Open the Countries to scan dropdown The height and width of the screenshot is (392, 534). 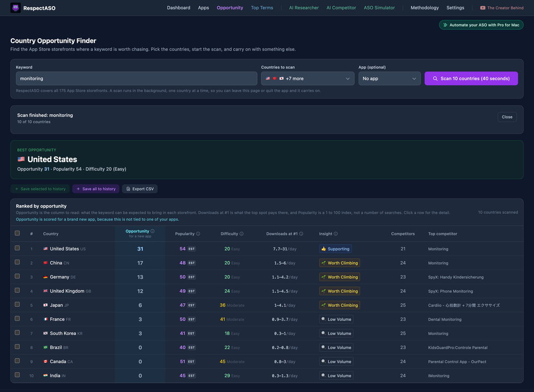[x=308, y=79]
